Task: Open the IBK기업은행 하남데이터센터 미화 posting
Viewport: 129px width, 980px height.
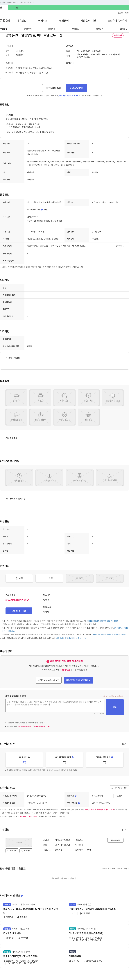Action: click(x=32, y=911)
